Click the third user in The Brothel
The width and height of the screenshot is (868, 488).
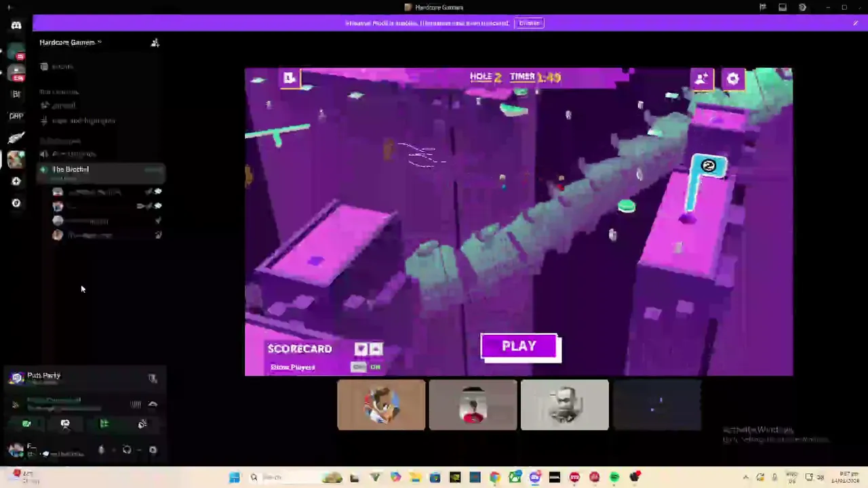click(108, 221)
